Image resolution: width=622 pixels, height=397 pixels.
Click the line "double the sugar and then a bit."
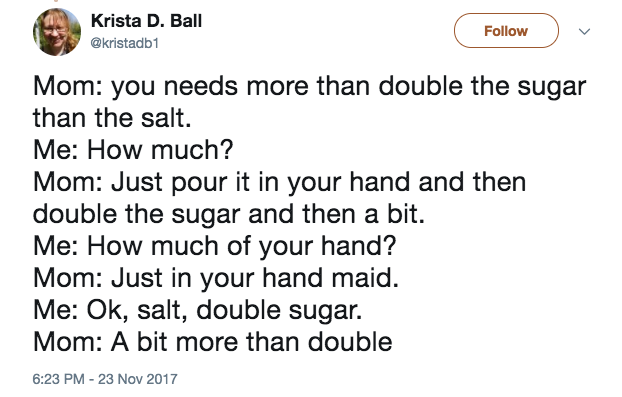point(229,214)
